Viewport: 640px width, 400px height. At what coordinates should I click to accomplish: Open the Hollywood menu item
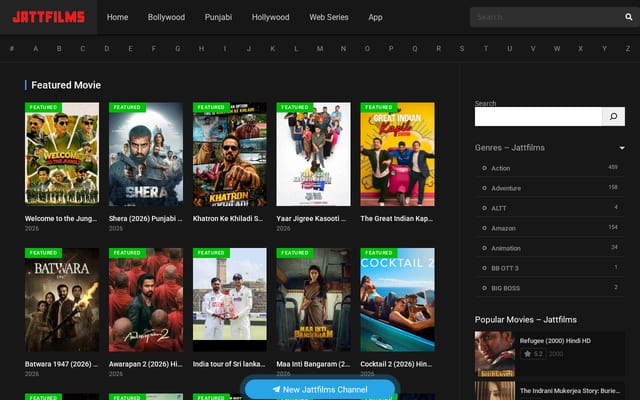coord(271,17)
